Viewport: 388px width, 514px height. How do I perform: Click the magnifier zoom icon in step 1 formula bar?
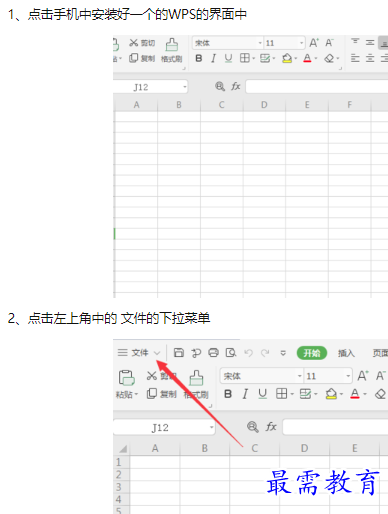point(220,87)
